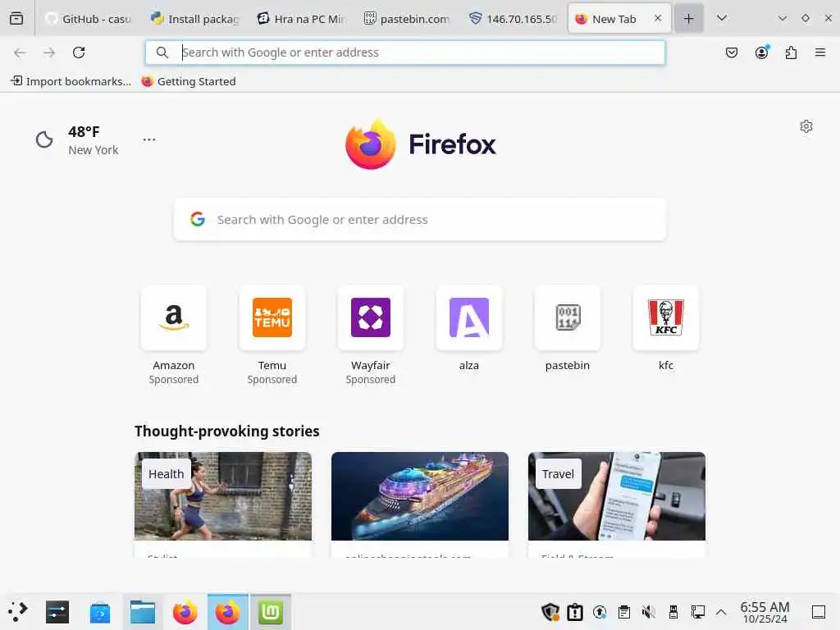Screen dimensions: 840x630
Task: Expand hidden system tray icons arrow
Action: (721, 612)
